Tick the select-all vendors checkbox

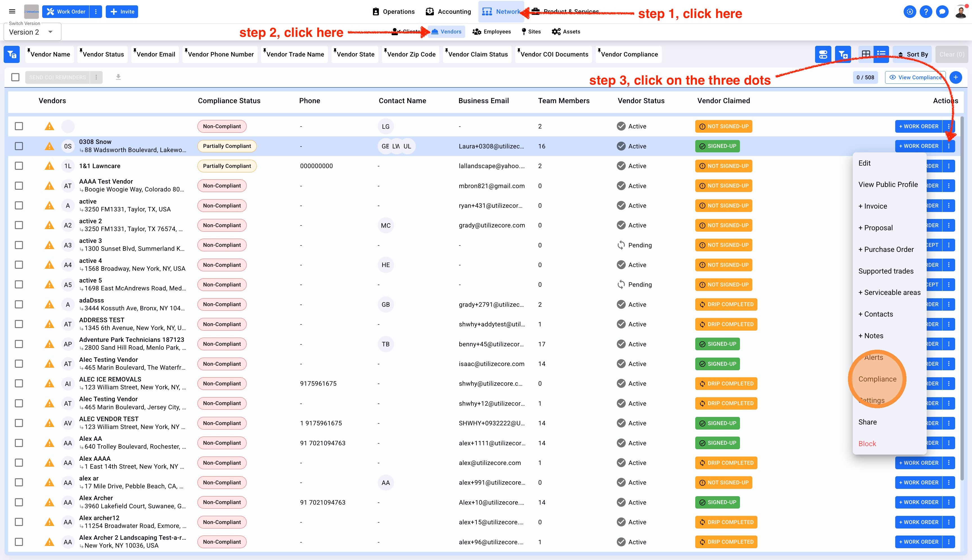15,77
